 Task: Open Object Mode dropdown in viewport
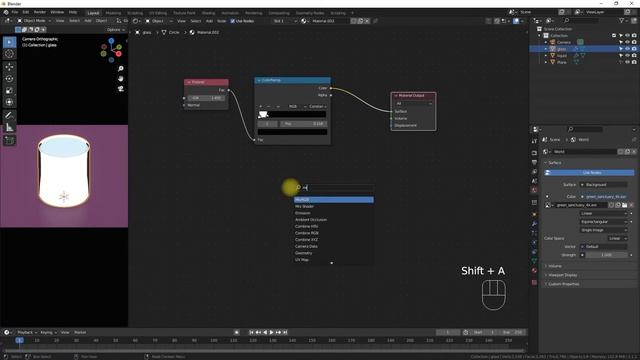point(34,21)
